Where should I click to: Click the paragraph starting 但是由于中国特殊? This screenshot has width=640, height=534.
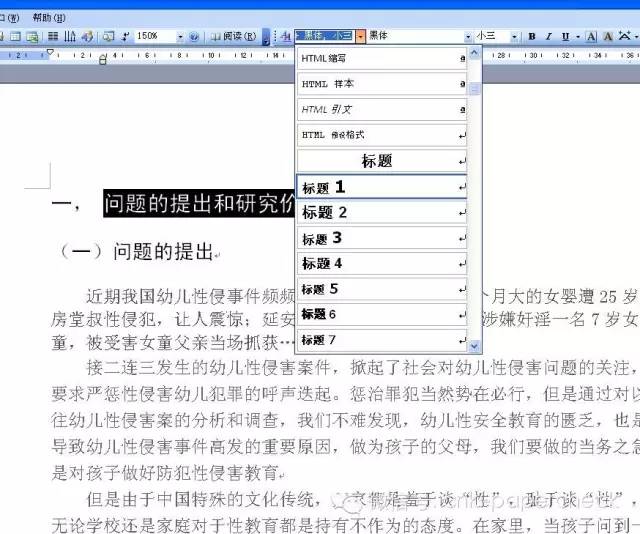tap(345, 512)
